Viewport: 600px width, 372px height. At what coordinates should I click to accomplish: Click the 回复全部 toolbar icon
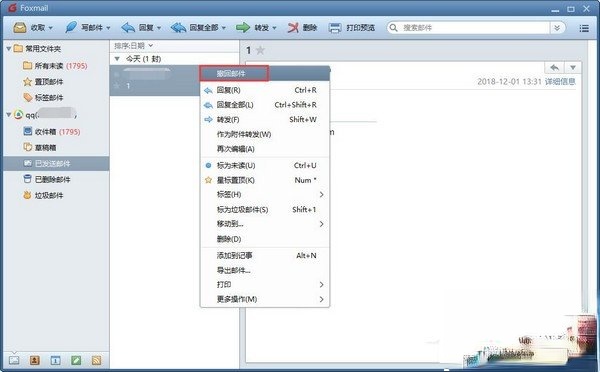[178, 28]
